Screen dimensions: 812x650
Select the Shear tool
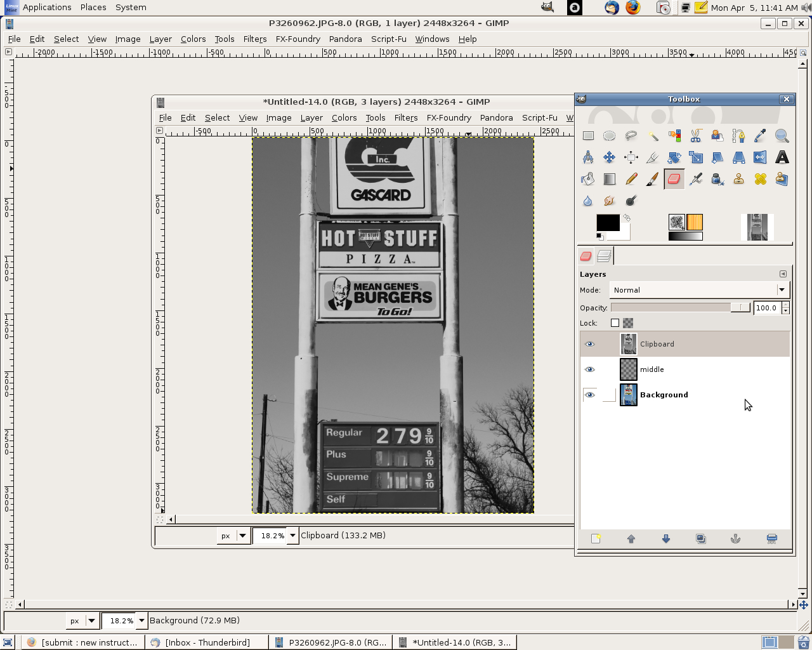717,157
